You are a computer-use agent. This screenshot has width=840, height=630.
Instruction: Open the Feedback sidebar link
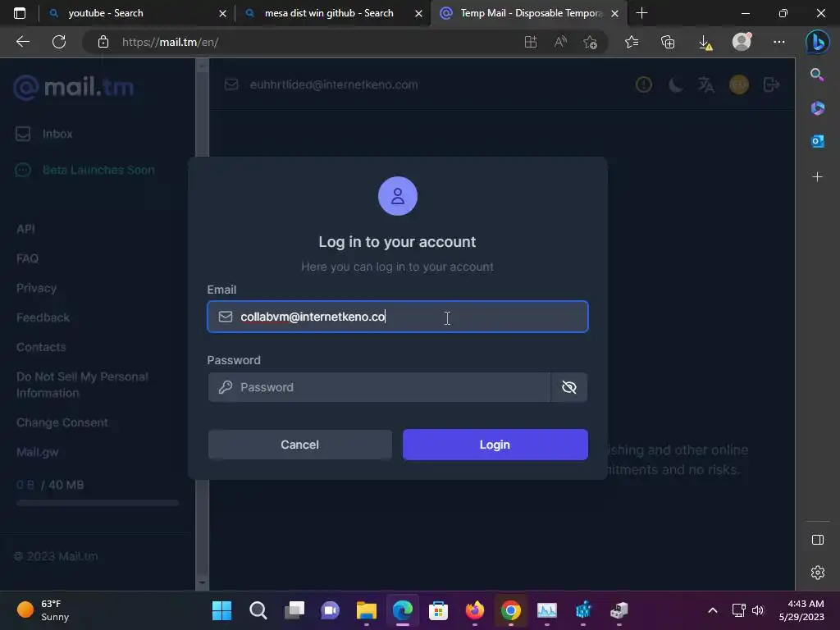pyautogui.click(x=43, y=317)
